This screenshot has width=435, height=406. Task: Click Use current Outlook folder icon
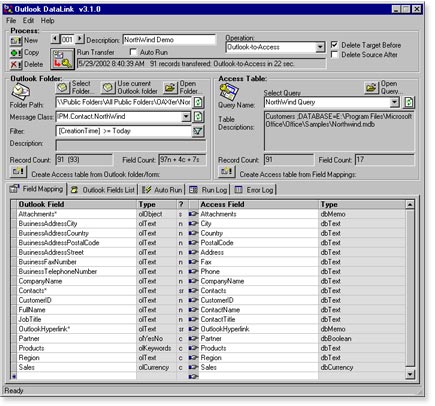pyautogui.click(x=108, y=88)
